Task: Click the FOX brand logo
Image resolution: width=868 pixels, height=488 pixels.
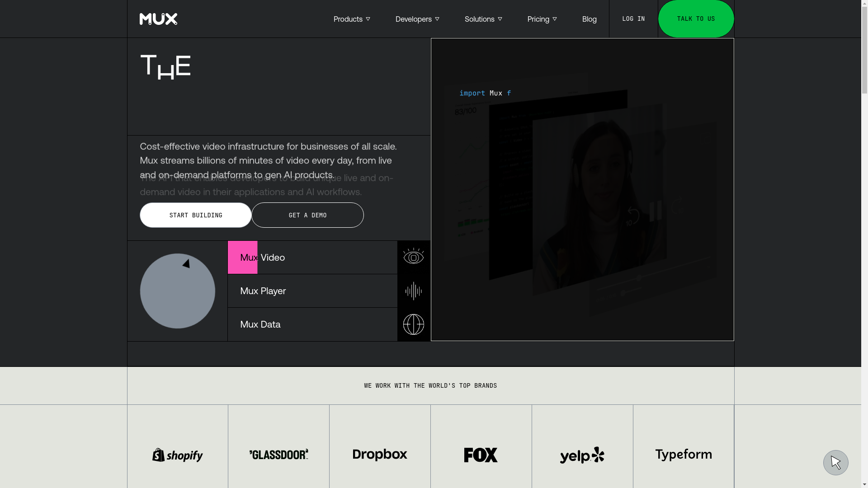Action: tap(481, 455)
